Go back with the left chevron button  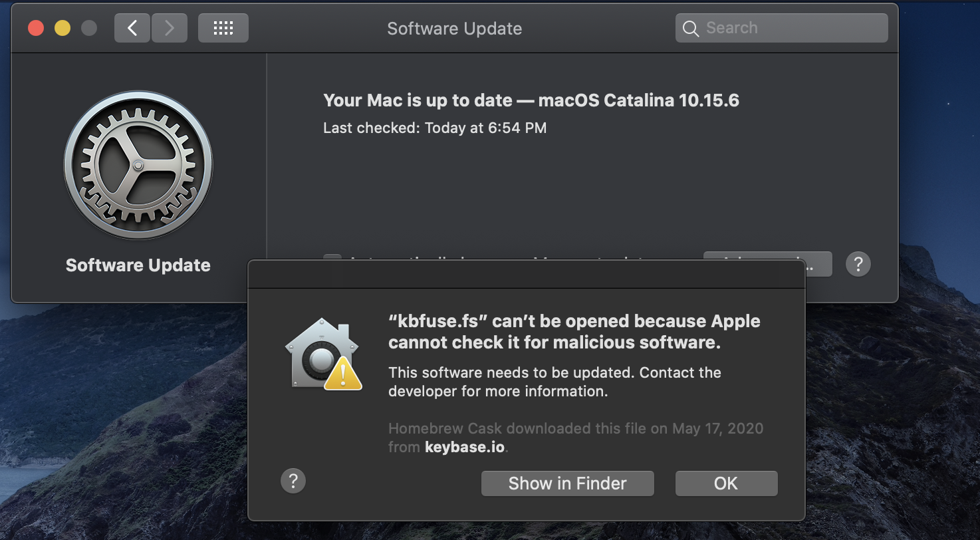pos(132,28)
